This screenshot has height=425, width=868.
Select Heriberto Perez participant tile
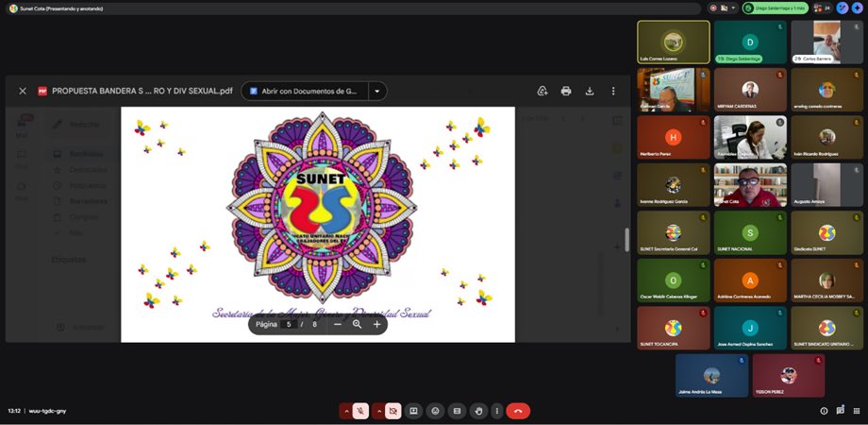pyautogui.click(x=673, y=138)
